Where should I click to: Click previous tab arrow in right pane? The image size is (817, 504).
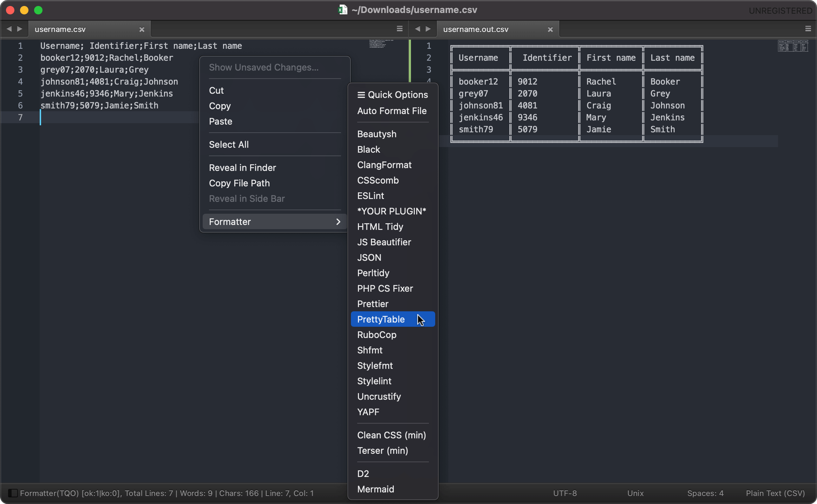(418, 29)
